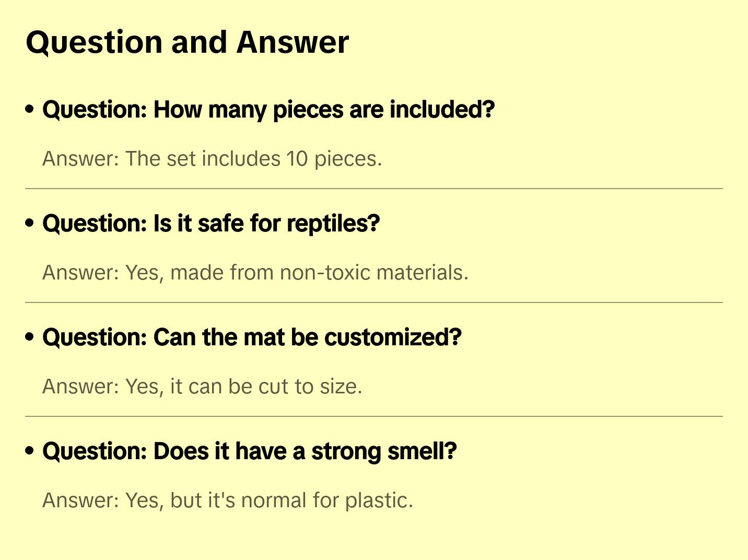Click the divider below the cut to size answer
Viewport: 748px width, 560px height.
[x=374, y=416]
